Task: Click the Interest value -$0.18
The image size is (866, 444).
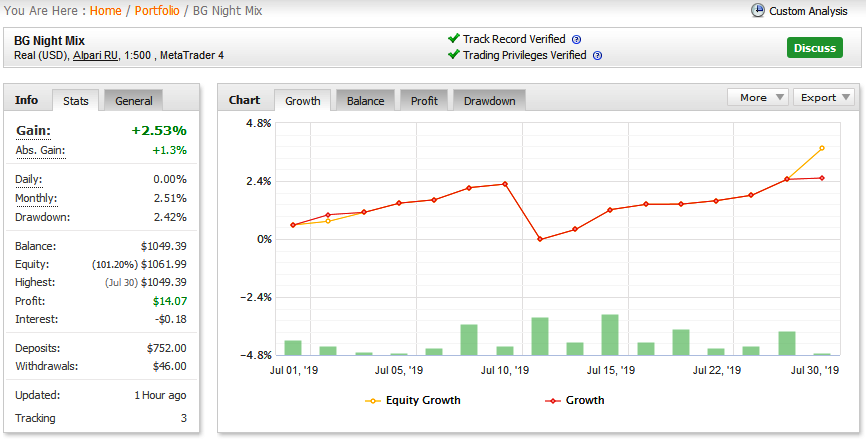Action: point(171,319)
